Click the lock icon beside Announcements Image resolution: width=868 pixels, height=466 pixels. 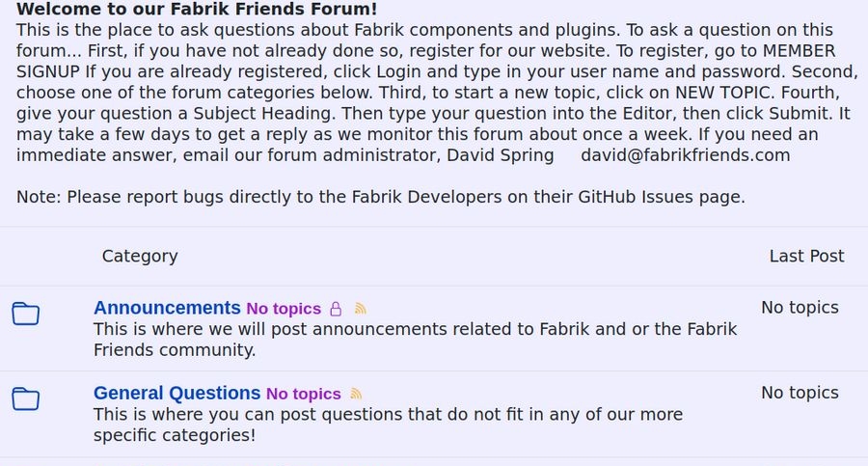(336, 309)
